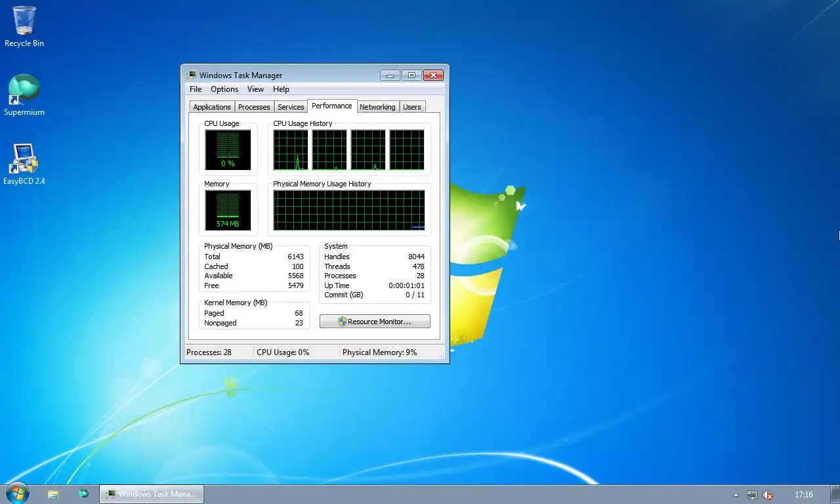
Task: Click the Task Manager title bar icon
Action: click(192, 75)
